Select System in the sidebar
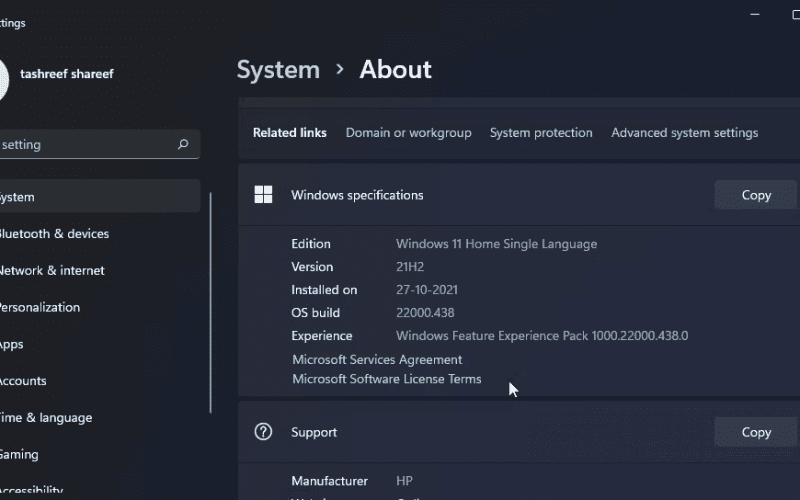The image size is (800, 500). pyautogui.click(x=100, y=196)
